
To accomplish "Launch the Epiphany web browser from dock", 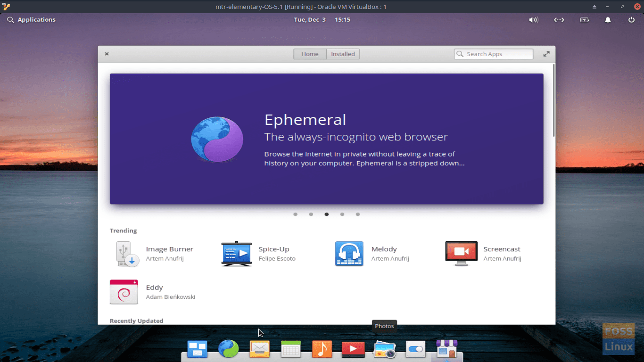I will 228,349.
